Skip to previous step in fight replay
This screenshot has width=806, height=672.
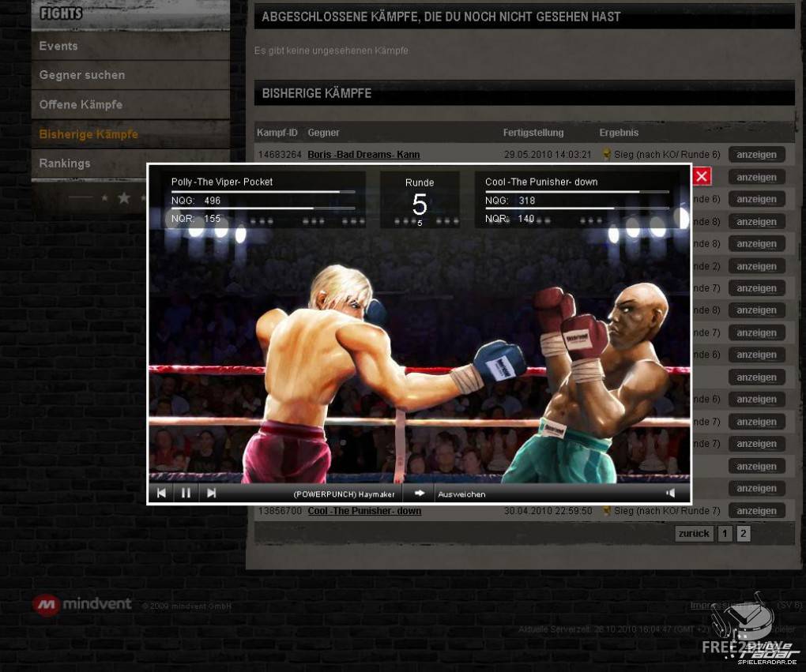[161, 494]
